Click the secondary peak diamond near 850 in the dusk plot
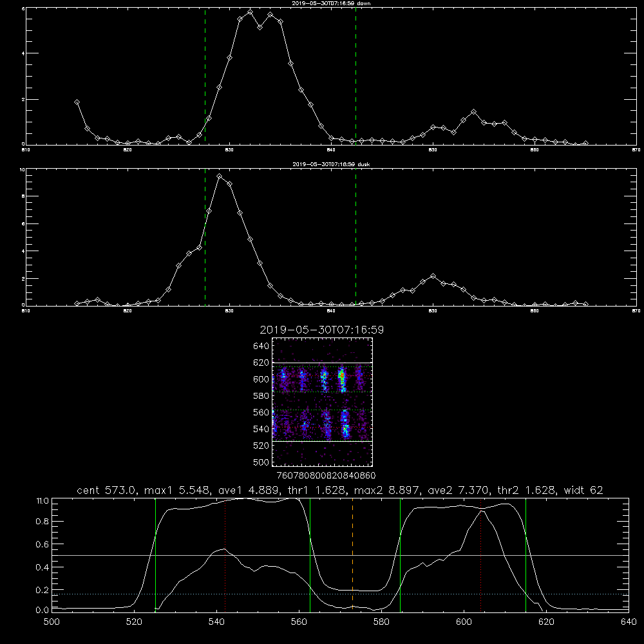Image resolution: width=644 pixels, height=644 pixels. coord(433,276)
